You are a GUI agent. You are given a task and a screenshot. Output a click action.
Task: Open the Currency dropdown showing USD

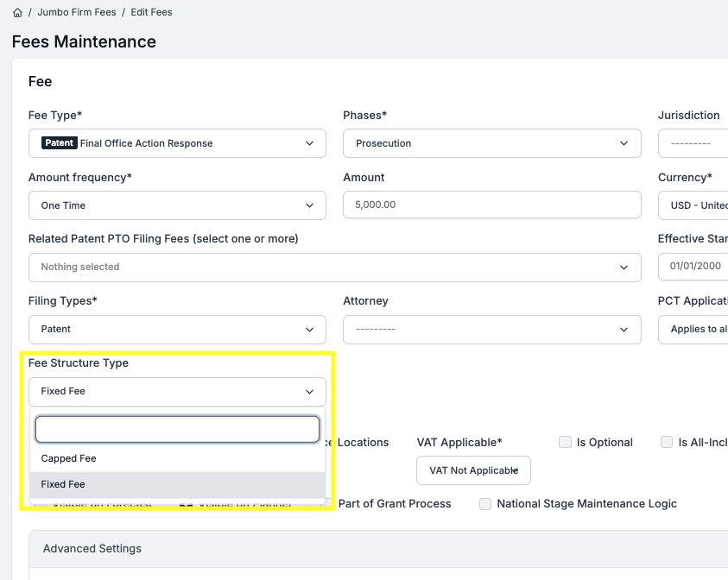click(693, 205)
